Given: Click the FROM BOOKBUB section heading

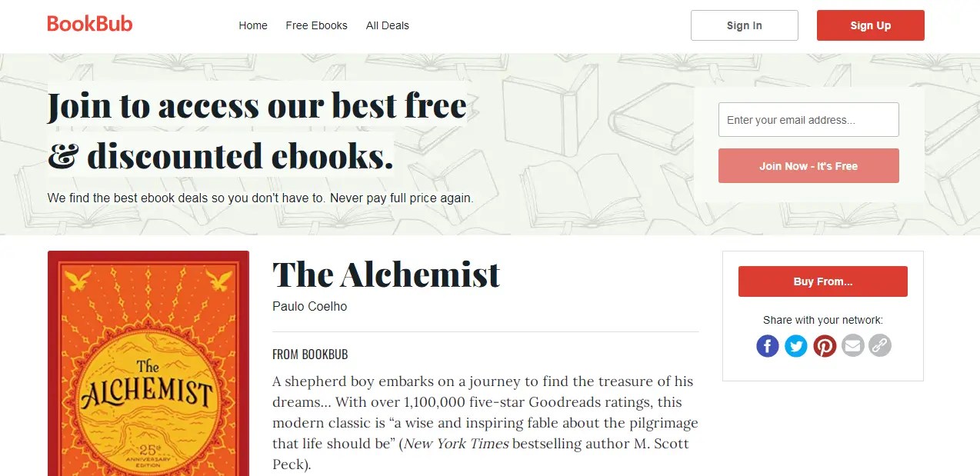Looking at the screenshot, I should 310,354.
